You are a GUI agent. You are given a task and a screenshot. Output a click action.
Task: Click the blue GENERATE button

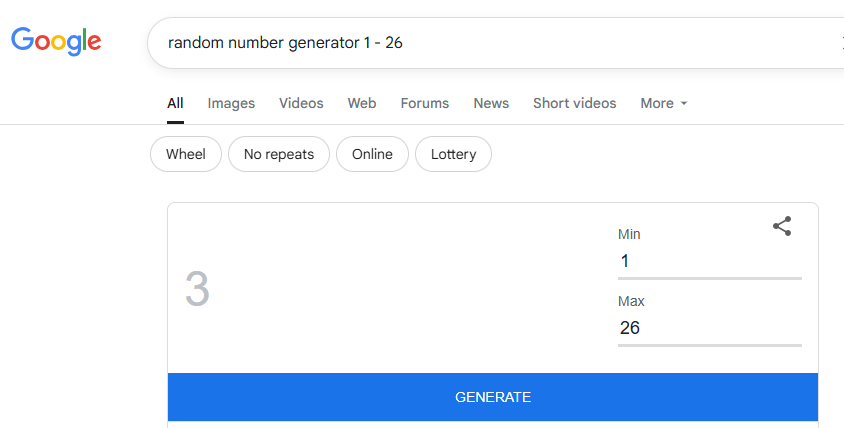[493, 397]
